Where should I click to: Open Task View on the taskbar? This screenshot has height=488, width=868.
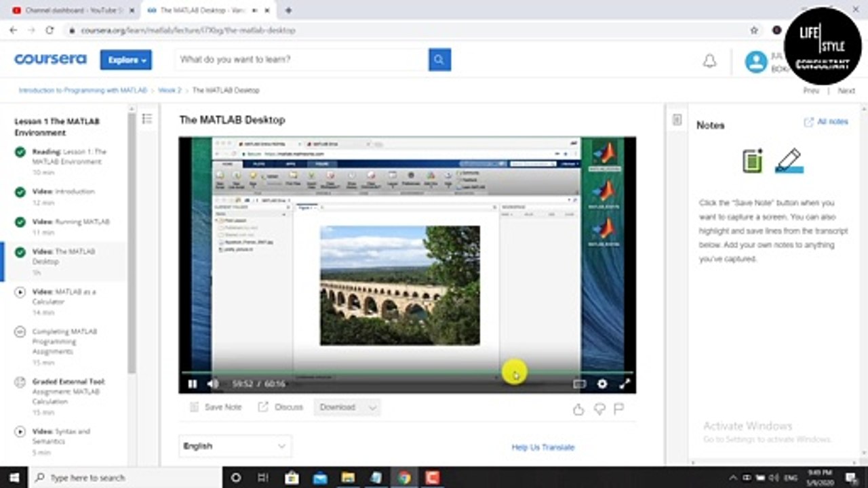coord(263,478)
